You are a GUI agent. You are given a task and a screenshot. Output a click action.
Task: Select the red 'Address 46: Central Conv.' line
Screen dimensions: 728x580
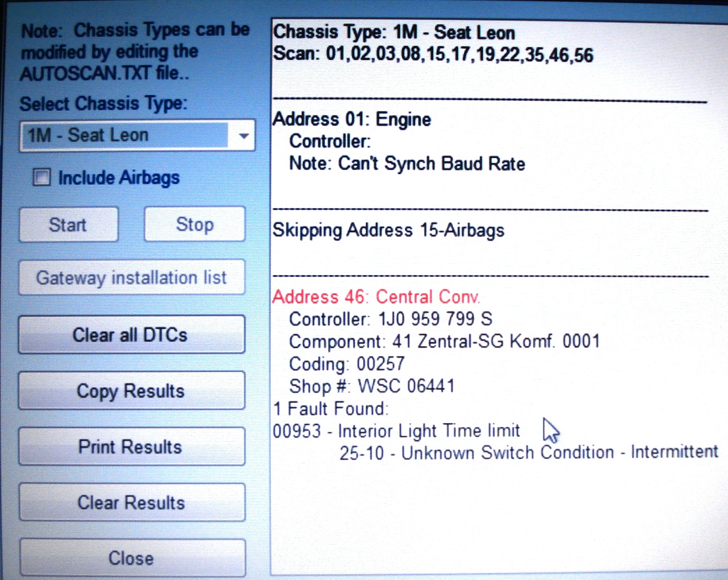[x=376, y=297]
